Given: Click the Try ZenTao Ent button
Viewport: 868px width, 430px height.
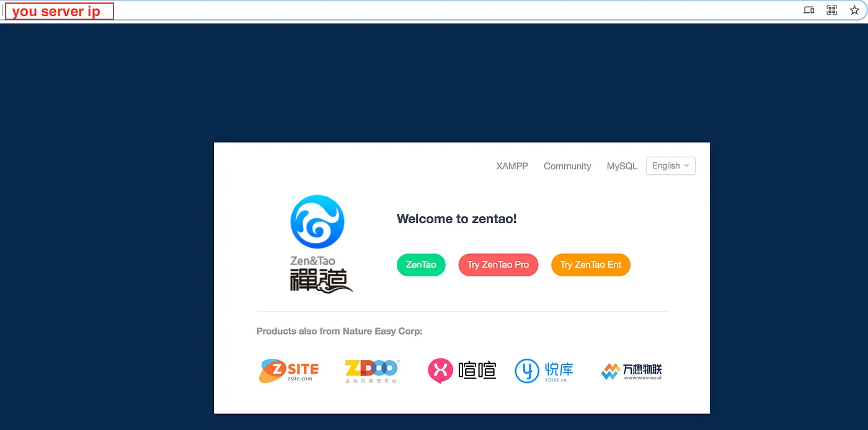Looking at the screenshot, I should coord(591,265).
